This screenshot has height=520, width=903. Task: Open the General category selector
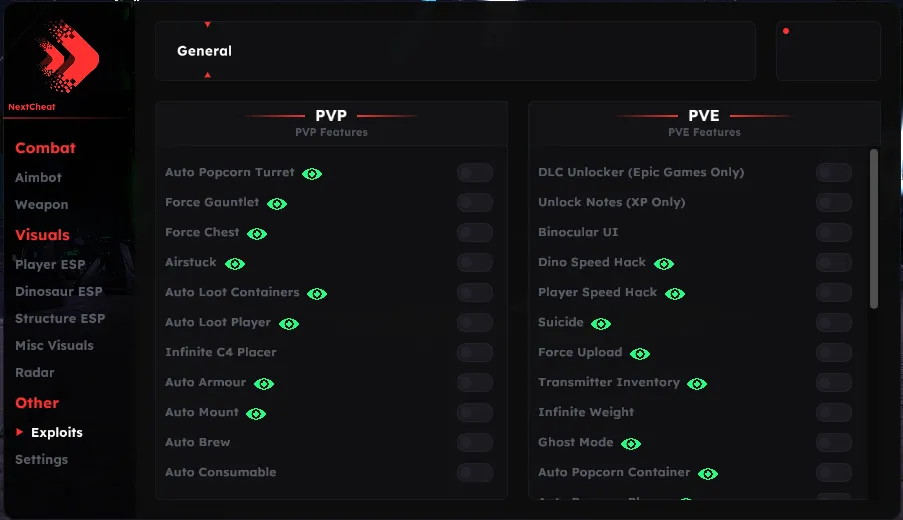tap(455, 51)
